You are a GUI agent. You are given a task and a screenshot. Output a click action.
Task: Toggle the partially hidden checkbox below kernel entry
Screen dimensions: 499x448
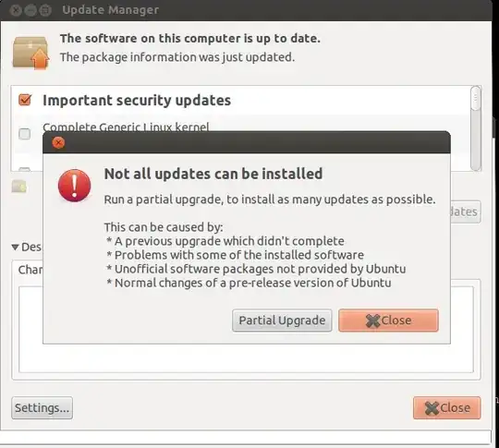25,169
